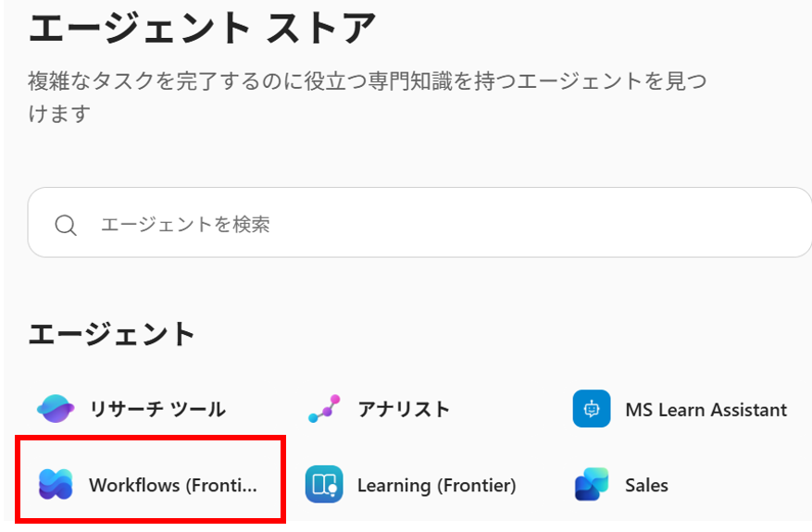Image resolution: width=812 pixels, height=532 pixels.
Task: Launch Learning (Frontier) from its label
Action: [436, 485]
